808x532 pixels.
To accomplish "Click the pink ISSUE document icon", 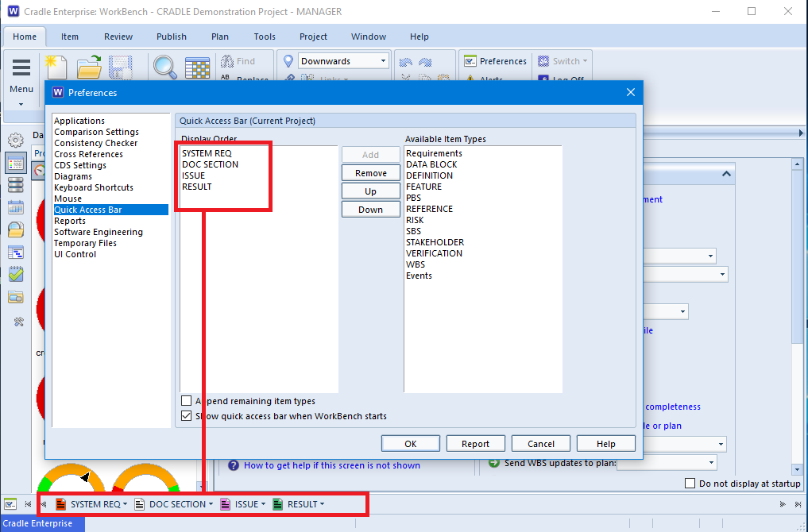I will coord(225,504).
